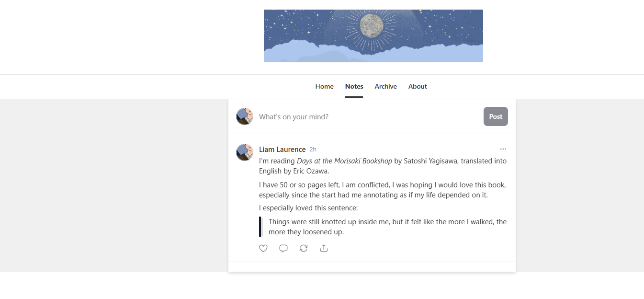The width and height of the screenshot is (644, 299).
Task: Click the 2h timestamp on the note
Action: [x=313, y=149]
